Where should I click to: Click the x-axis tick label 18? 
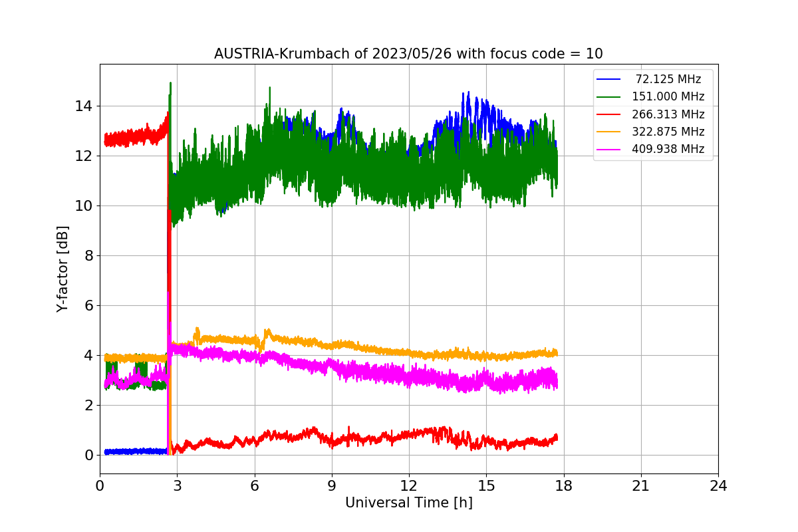tap(563, 485)
